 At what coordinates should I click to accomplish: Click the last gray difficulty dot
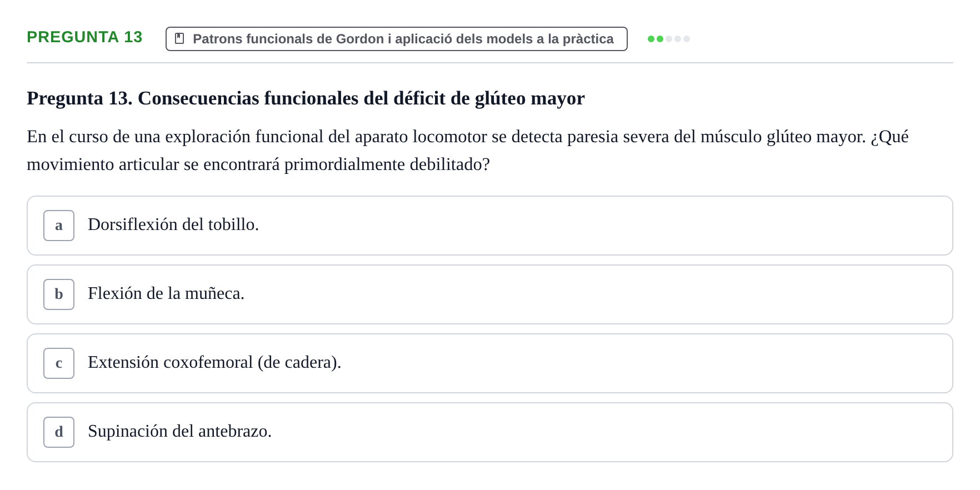tap(687, 39)
